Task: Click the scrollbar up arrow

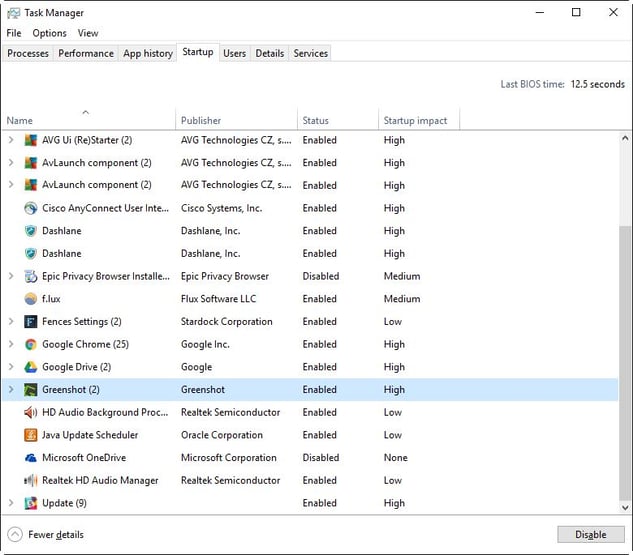Action: (x=625, y=138)
